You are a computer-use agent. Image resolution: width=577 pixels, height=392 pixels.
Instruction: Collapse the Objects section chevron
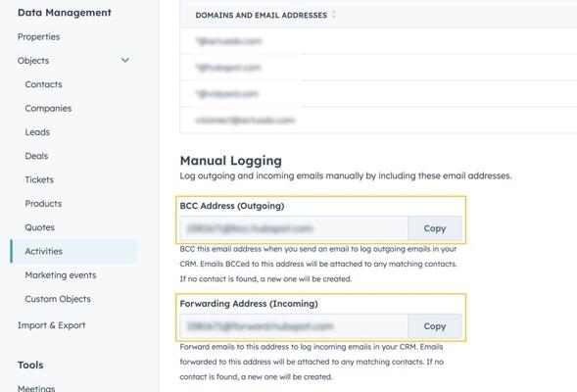(125, 61)
